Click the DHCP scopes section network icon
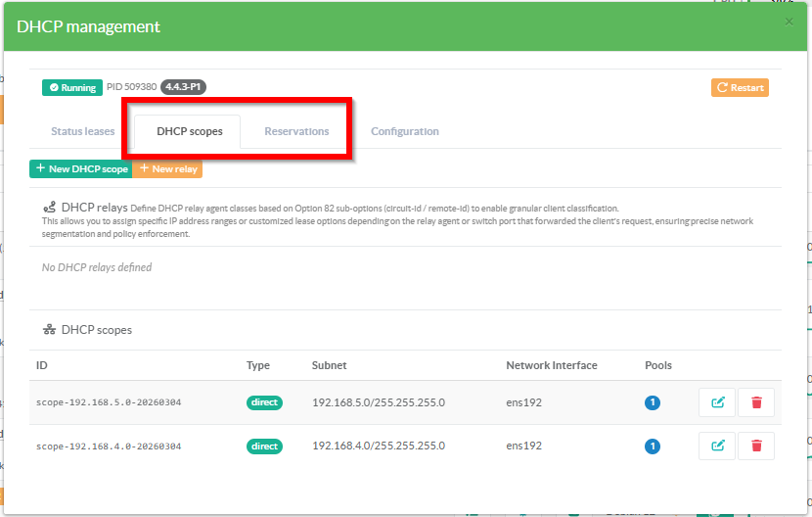Image resolution: width=812 pixels, height=517 pixels. pos(49,330)
